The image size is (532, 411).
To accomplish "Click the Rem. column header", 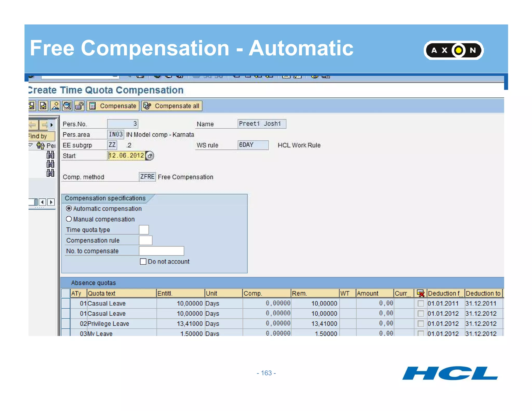I will pos(315,293).
